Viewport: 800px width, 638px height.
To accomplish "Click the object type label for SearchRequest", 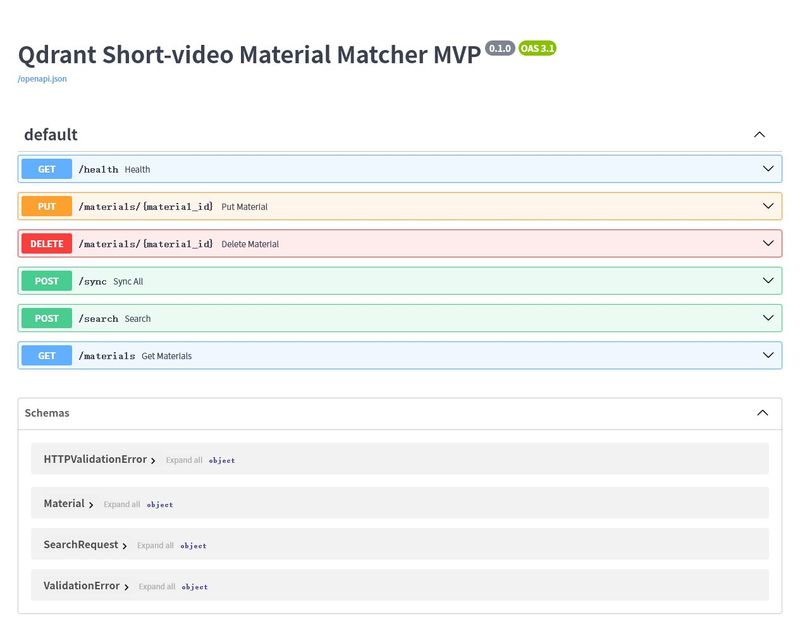I will coord(193,546).
